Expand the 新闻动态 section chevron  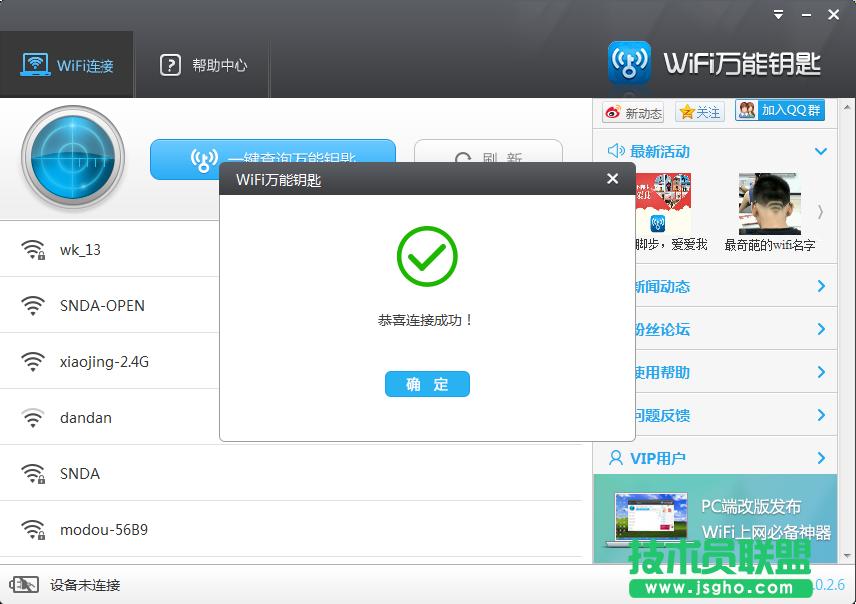pos(821,287)
